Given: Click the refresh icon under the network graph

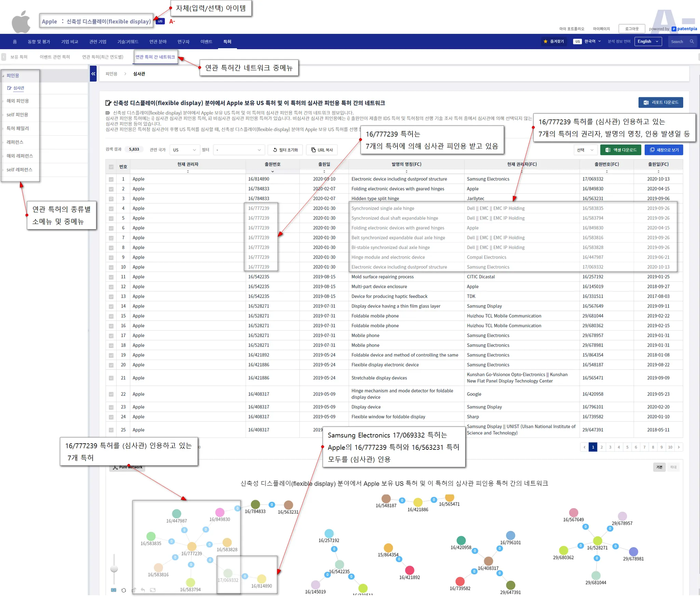Looking at the screenshot, I should point(124,590).
